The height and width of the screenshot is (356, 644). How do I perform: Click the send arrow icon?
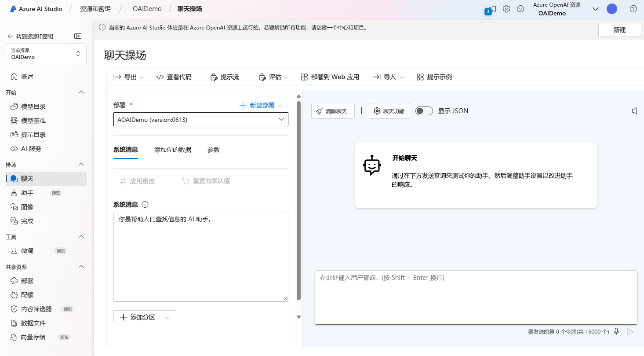click(x=630, y=331)
